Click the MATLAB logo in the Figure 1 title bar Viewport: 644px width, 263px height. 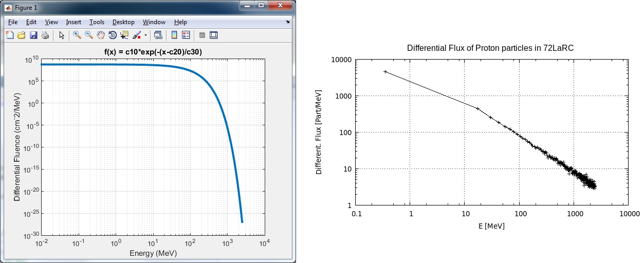(x=9, y=8)
